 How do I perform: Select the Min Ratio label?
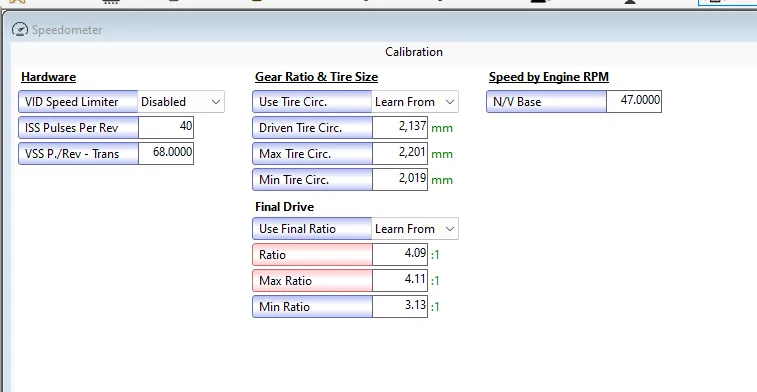pyautogui.click(x=312, y=307)
